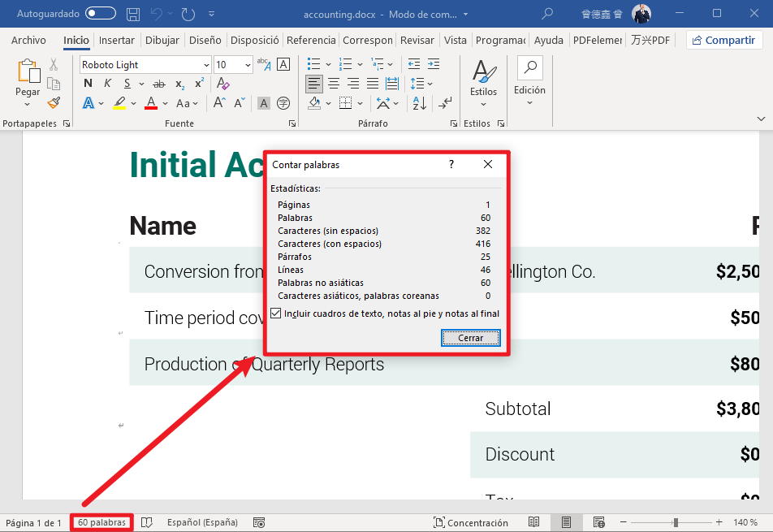773x532 pixels.
Task: Clear all formatting icon
Action: (222, 84)
